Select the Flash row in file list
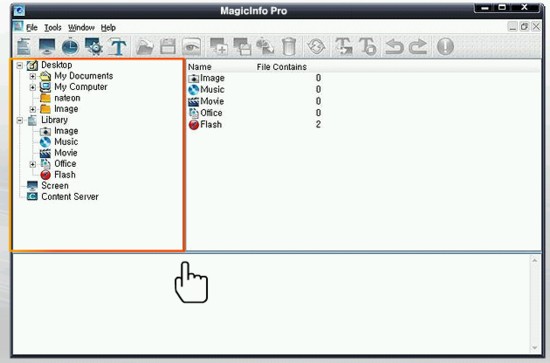 254,125
